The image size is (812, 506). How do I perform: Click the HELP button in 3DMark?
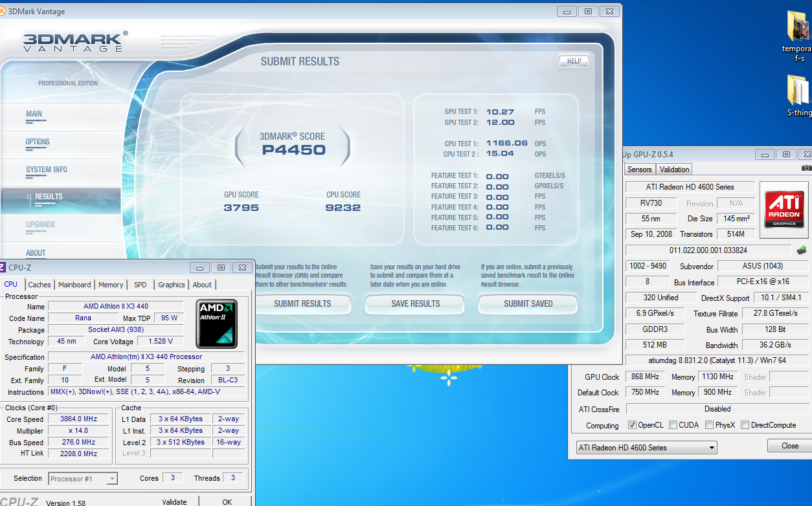click(574, 61)
